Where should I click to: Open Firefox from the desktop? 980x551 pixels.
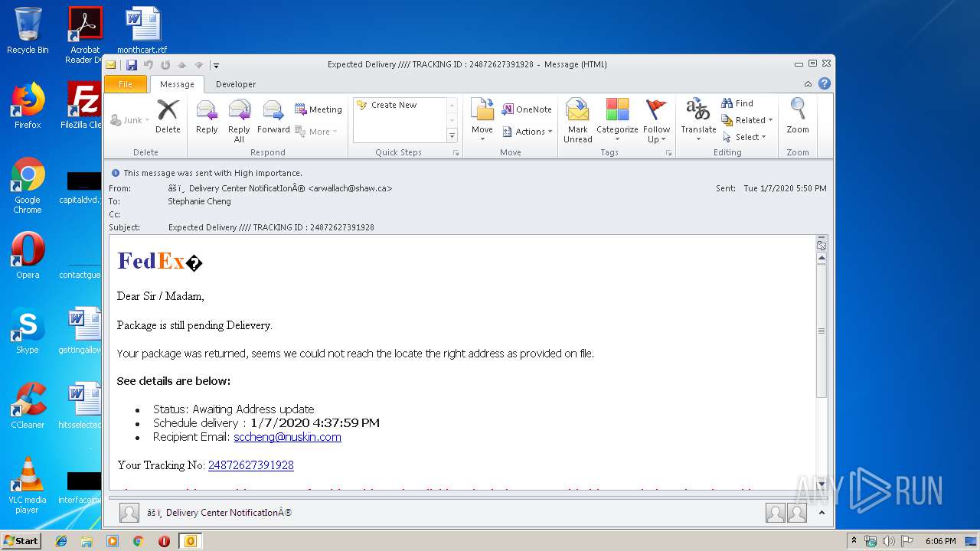point(28,106)
